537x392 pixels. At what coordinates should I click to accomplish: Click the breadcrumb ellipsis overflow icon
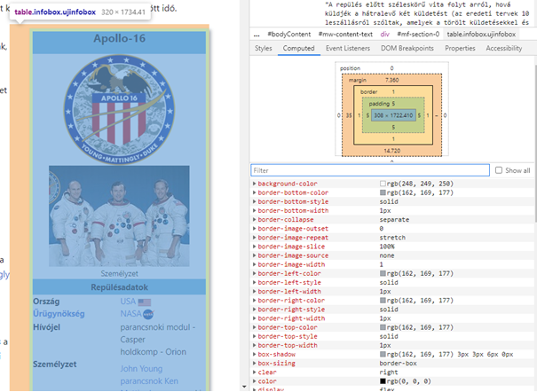(257, 34)
